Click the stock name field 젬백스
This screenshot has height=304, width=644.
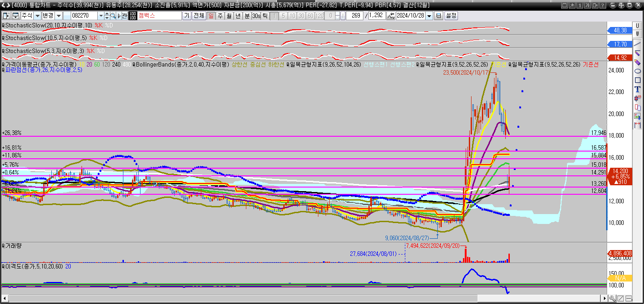[x=159, y=16]
